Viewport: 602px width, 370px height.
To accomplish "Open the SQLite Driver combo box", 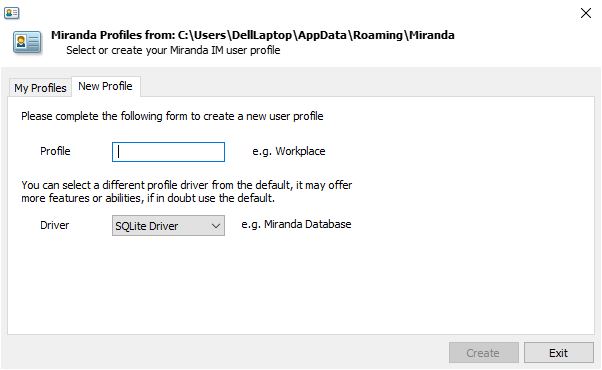I will (x=168, y=226).
